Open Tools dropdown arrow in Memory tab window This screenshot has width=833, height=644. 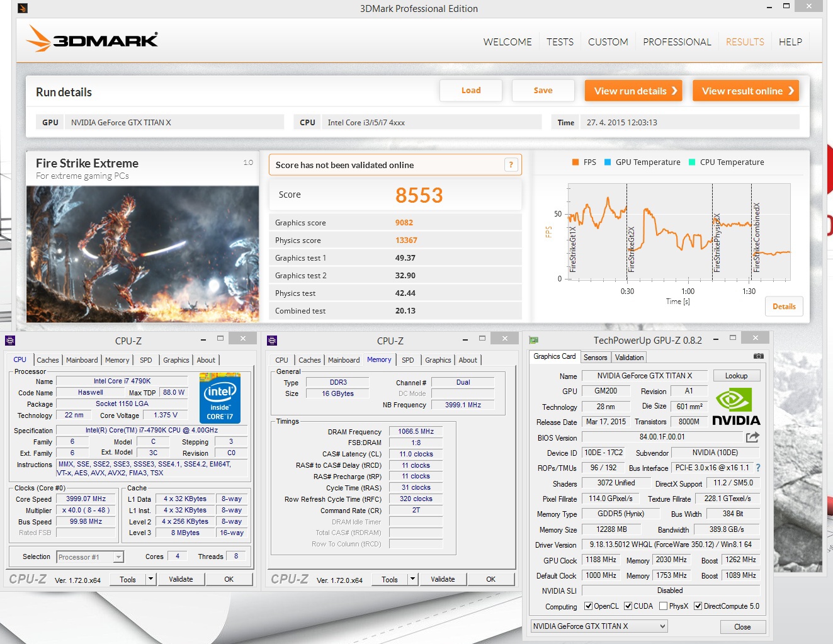pos(413,579)
